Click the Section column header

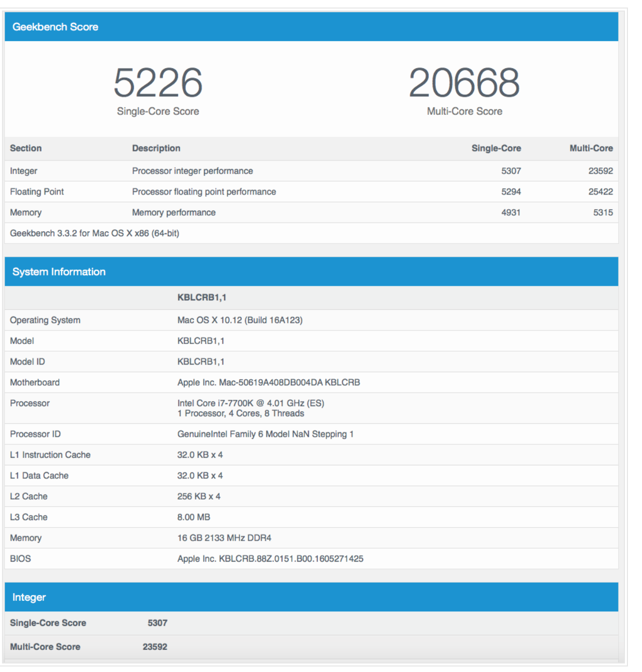[26, 148]
